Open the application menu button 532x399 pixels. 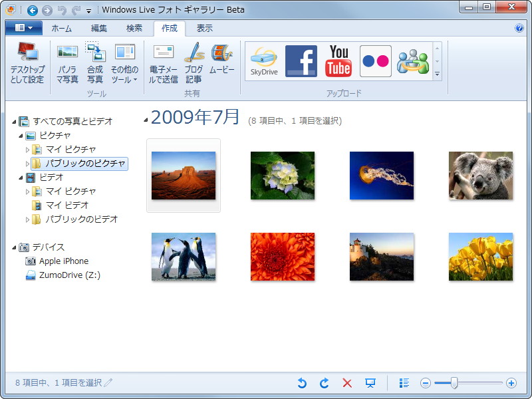tap(24, 28)
